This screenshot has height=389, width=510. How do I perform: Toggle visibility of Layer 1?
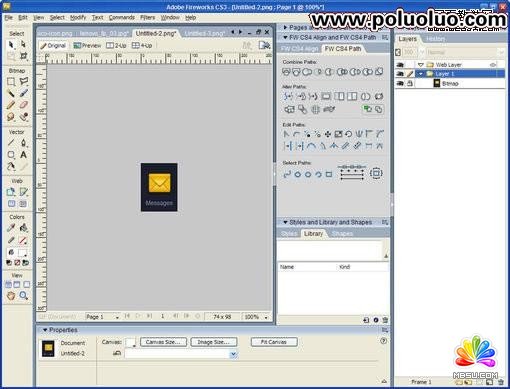(400, 74)
